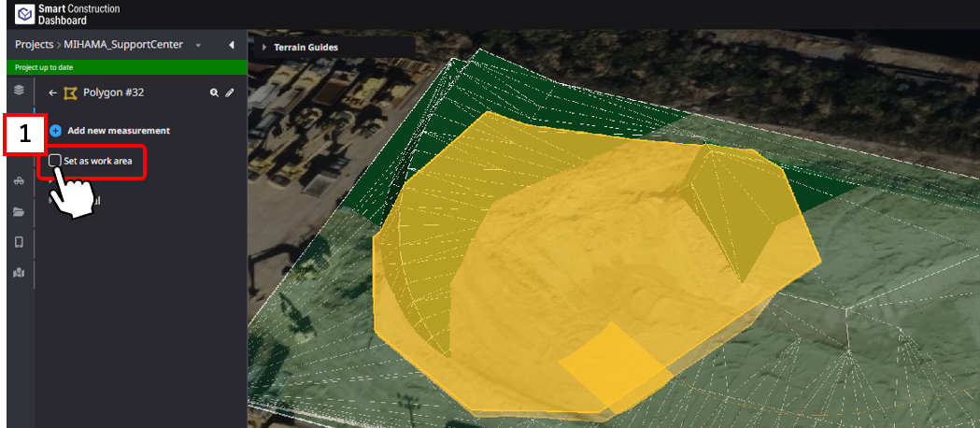
Task: Select the Polygon #32 title
Action: click(113, 93)
